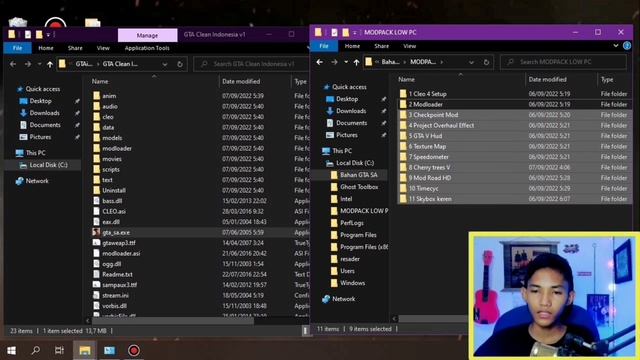Expand the ribbon in MODPACK LOW PC window
Viewport: 640px width, 360px height.
tap(616, 46)
